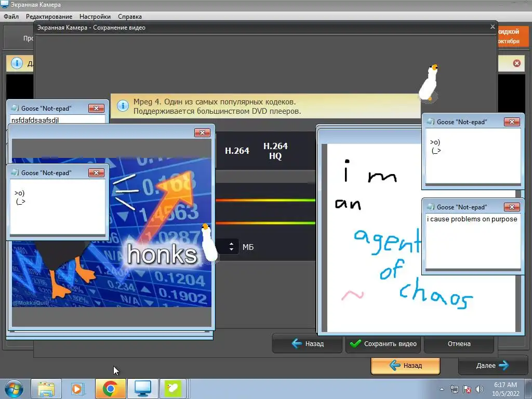This screenshot has height=399, width=532.
Task: Click the goose ASCII text in left Not-epad
Action: click(20, 197)
